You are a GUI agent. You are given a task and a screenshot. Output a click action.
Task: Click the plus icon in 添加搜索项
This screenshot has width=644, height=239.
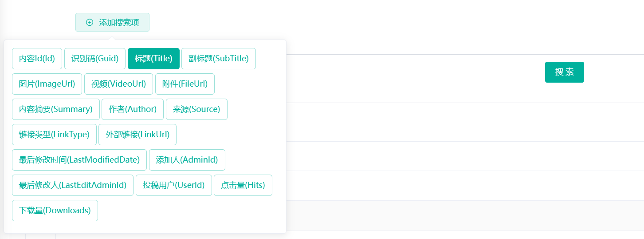pyautogui.click(x=90, y=23)
